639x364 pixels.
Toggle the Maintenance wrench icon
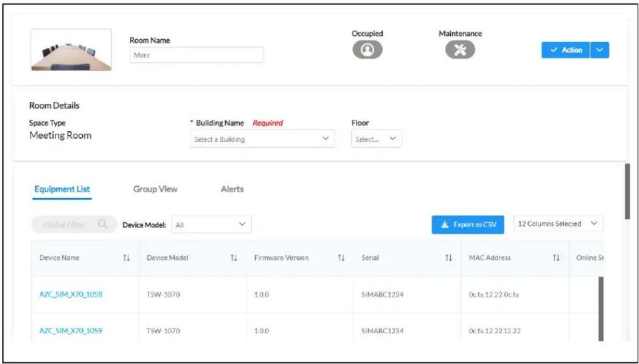click(460, 51)
